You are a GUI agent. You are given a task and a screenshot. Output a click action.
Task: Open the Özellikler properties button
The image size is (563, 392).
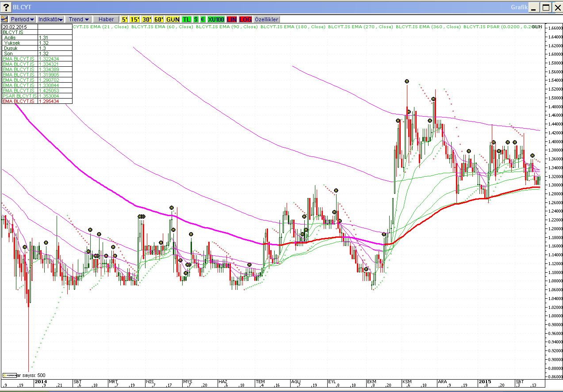coord(267,19)
